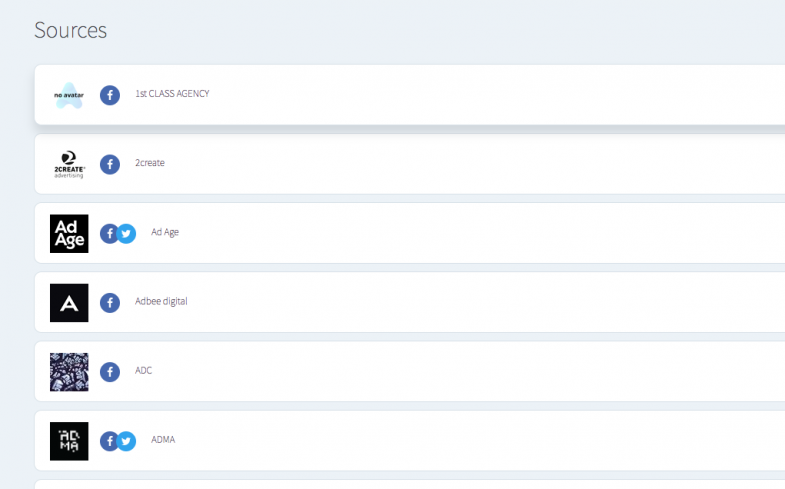Screen dimensions: 785x489
Task: Click the Facebook icon in 2create row
Action: (110, 164)
